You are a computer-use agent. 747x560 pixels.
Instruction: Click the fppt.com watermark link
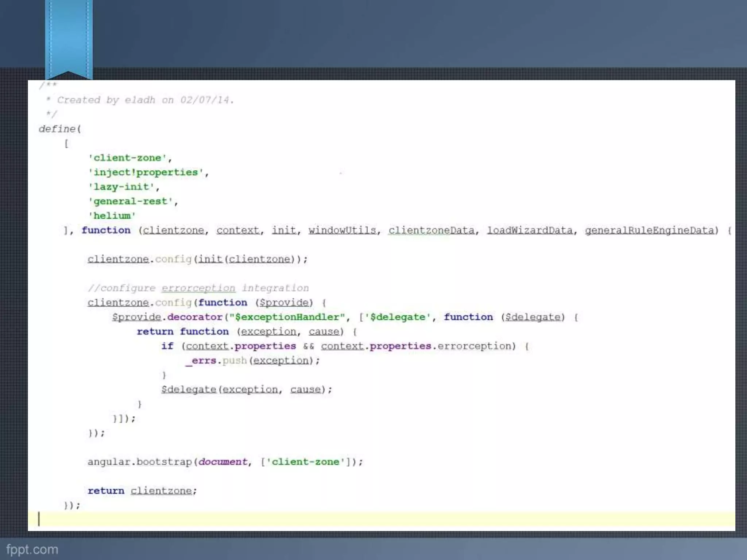[x=32, y=549]
